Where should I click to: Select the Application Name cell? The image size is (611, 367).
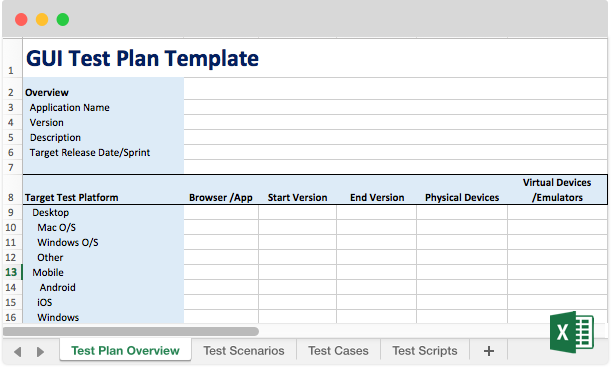pyautogui.click(x=103, y=107)
